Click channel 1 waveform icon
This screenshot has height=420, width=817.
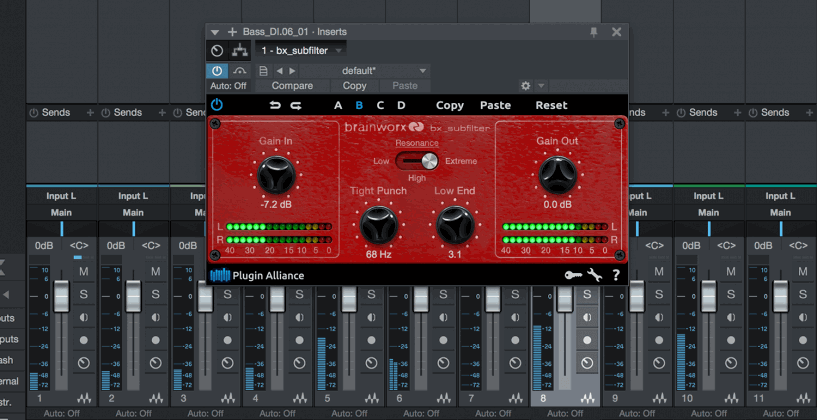pos(83,399)
